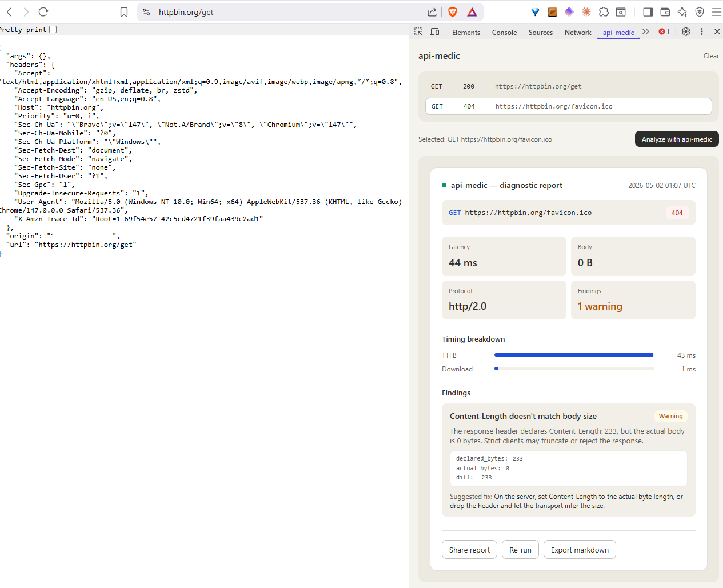Switch to the Console tab
The height and width of the screenshot is (588, 723).
click(504, 33)
